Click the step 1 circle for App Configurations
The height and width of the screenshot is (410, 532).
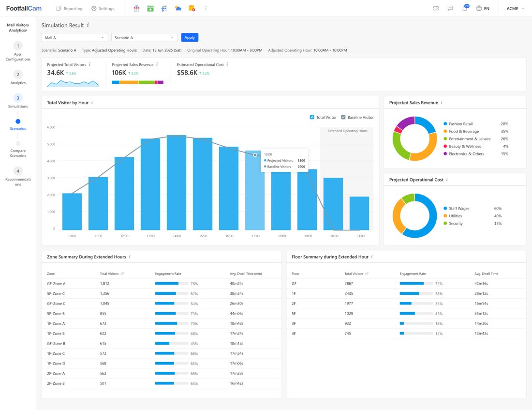point(18,46)
